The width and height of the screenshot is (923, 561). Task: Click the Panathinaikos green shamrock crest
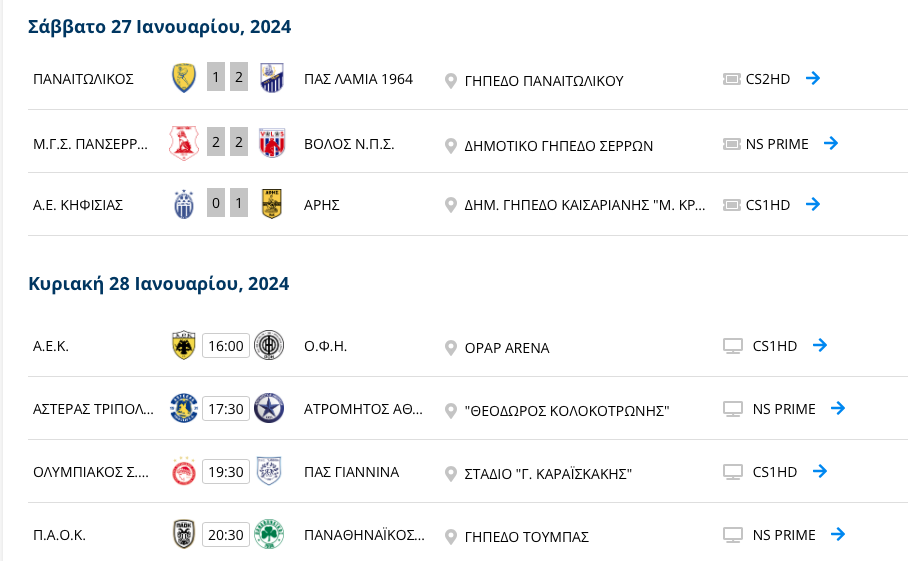[x=269, y=534]
